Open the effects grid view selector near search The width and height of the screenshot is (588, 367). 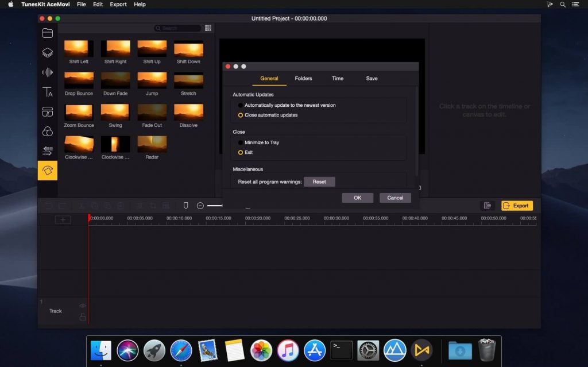208,28
